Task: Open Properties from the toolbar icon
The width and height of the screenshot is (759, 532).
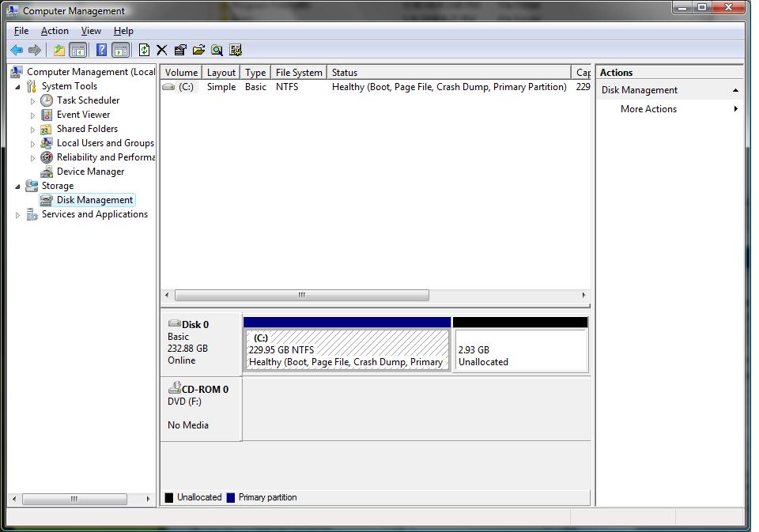Action: [x=180, y=50]
